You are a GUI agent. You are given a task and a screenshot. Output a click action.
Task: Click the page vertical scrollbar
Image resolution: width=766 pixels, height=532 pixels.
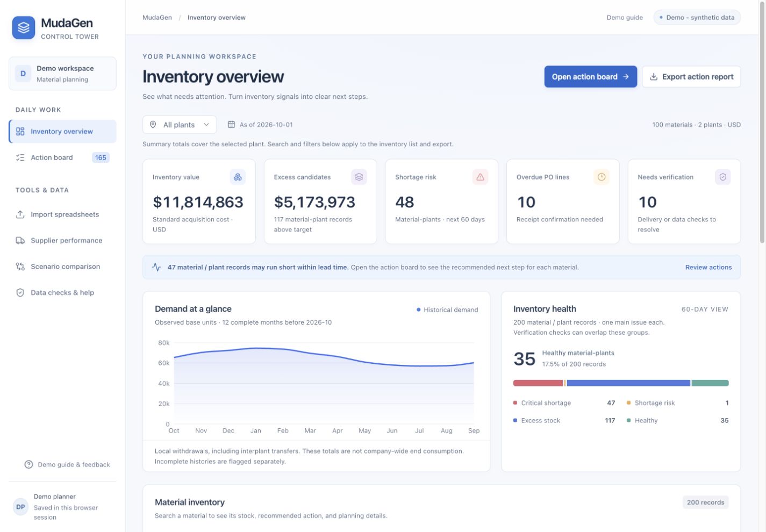coord(762,124)
